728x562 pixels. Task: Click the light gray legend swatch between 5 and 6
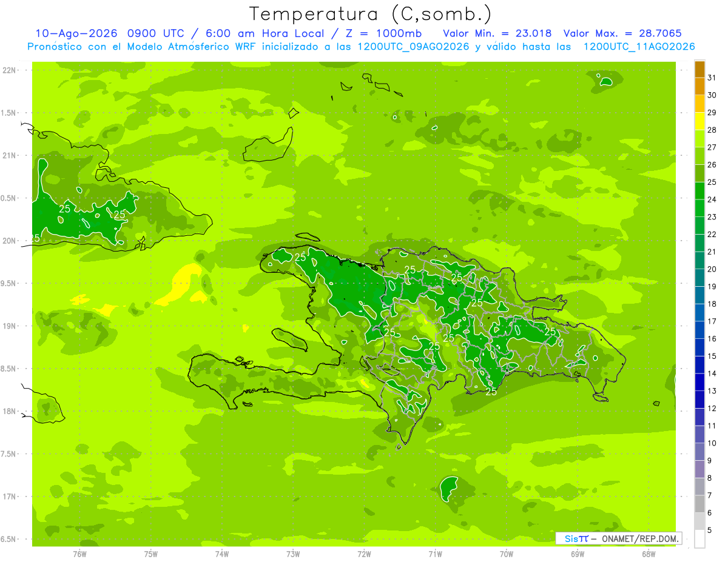click(x=699, y=521)
